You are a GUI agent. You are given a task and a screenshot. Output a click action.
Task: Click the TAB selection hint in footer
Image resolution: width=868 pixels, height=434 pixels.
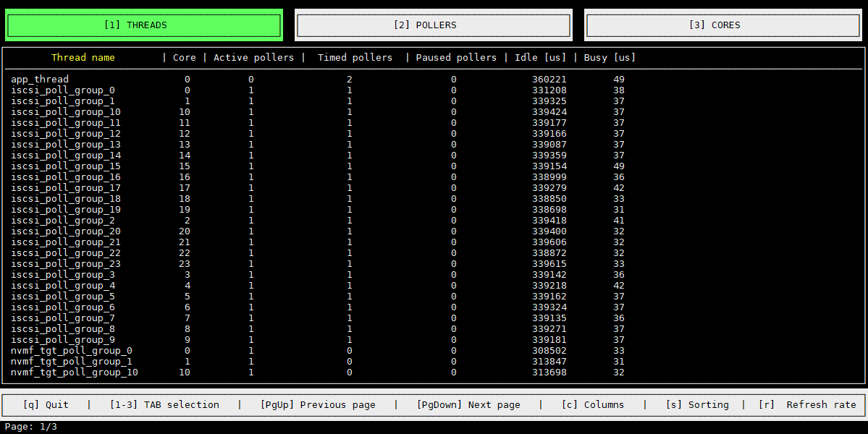[x=164, y=405]
